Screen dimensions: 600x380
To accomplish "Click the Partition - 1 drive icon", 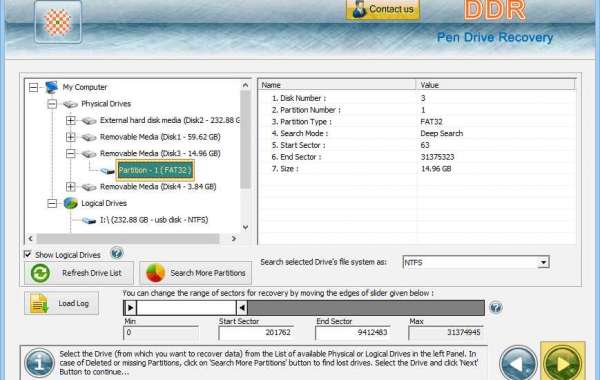I will pyautogui.click(x=108, y=171).
